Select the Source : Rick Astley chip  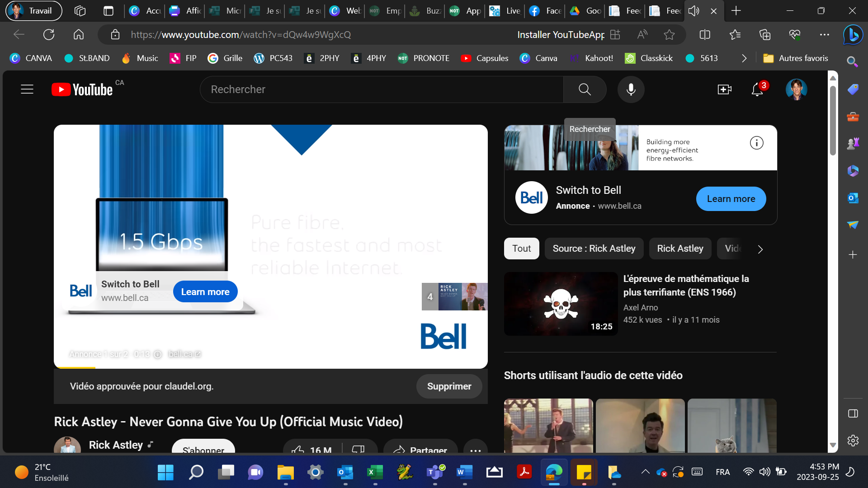tap(594, 249)
